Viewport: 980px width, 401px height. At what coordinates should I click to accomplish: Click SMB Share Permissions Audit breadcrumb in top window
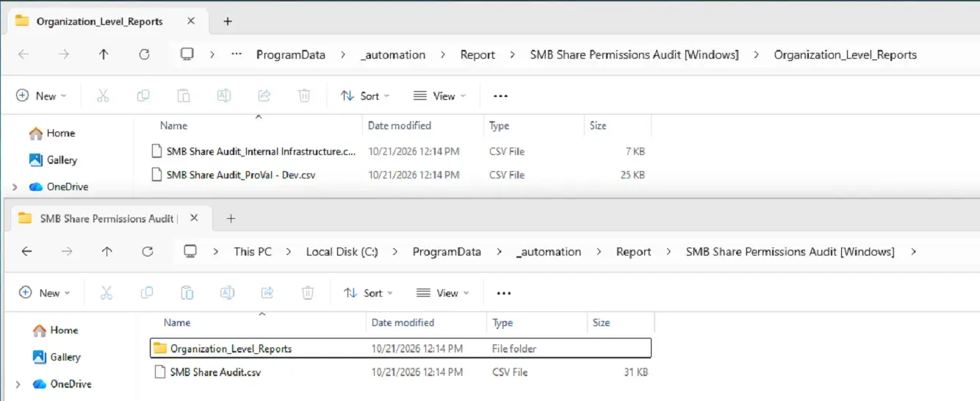[x=635, y=54]
